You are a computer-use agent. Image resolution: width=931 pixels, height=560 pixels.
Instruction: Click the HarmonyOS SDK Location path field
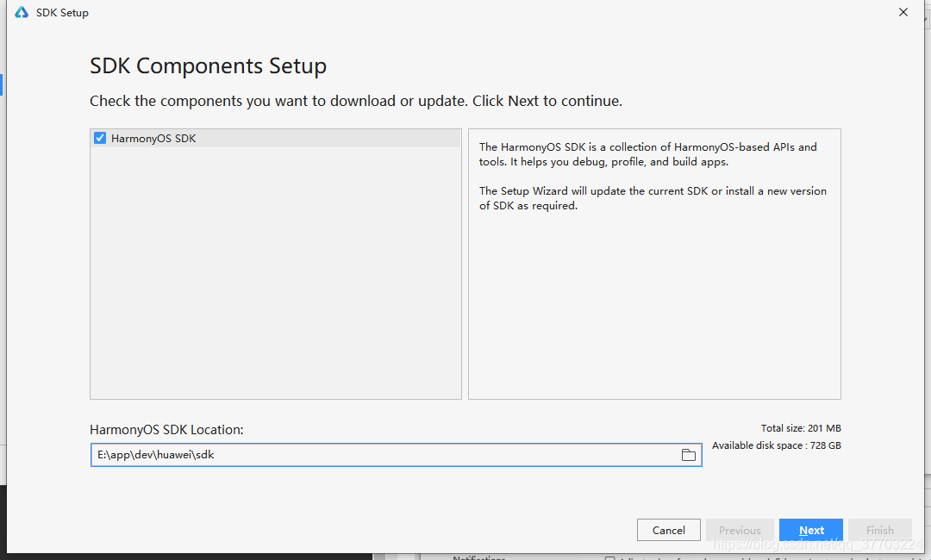[396, 455]
